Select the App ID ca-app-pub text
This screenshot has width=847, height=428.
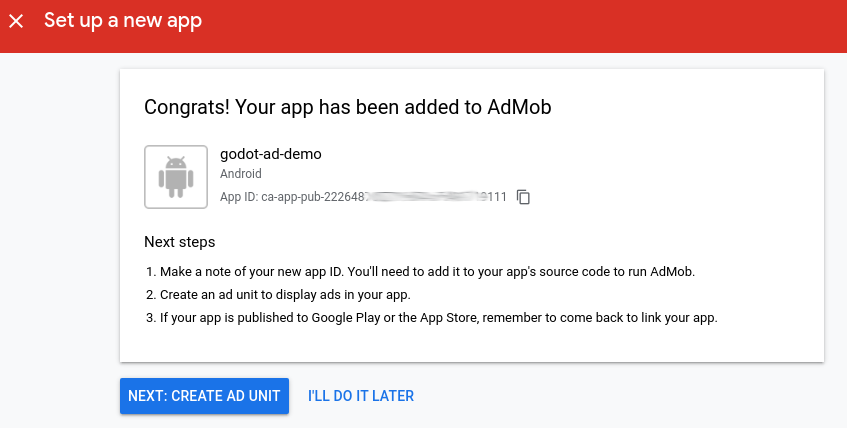click(363, 197)
